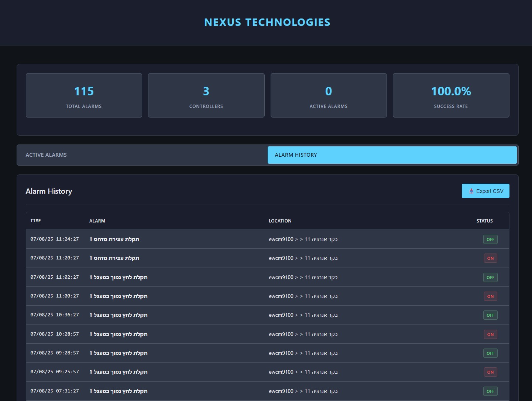
Task: Switch to the ACTIVE ALARMS tab
Action: point(142,155)
